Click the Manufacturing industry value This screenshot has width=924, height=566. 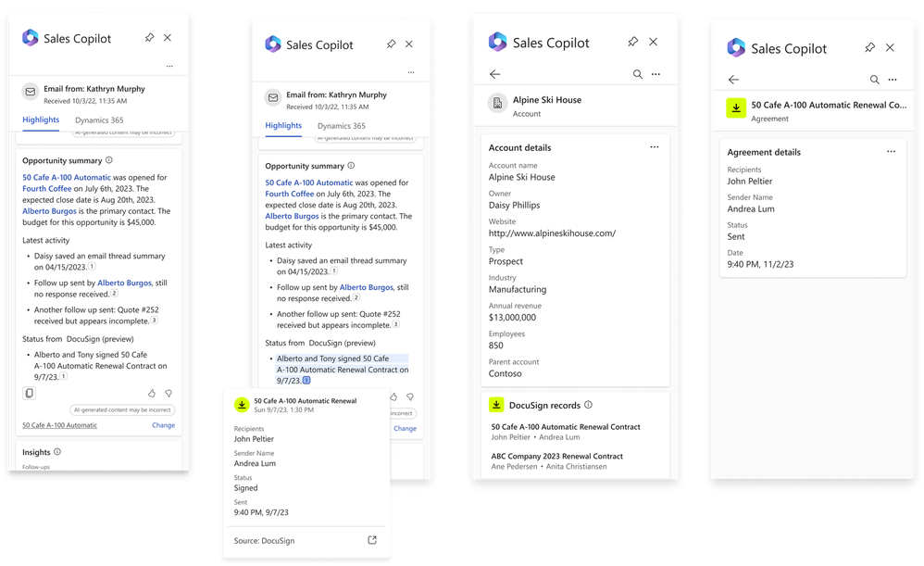(x=518, y=290)
